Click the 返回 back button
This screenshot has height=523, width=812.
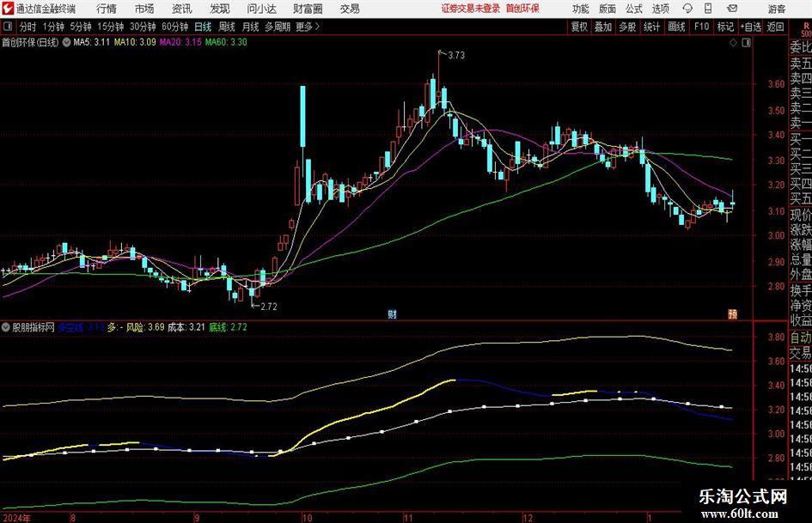click(x=775, y=27)
